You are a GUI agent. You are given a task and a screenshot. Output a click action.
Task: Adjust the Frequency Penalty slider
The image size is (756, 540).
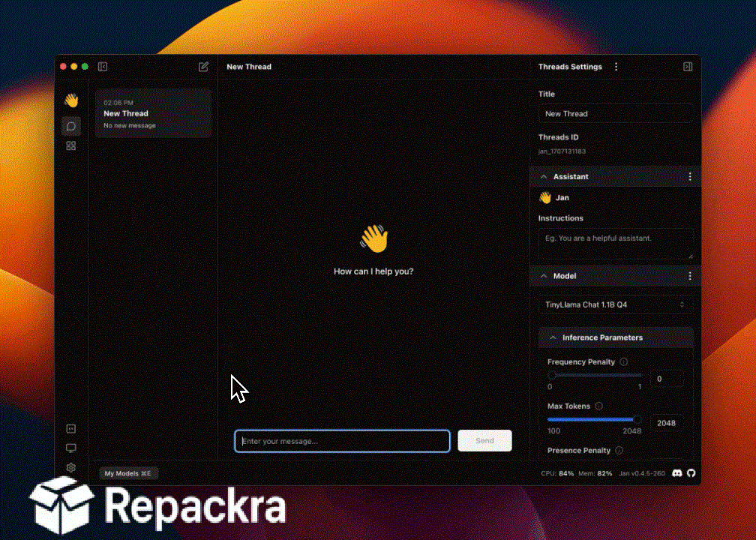tap(595, 375)
